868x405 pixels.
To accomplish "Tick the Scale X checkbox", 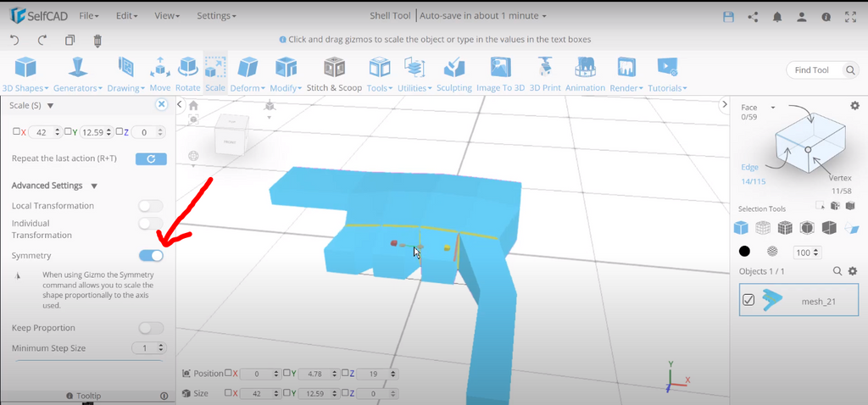I will 16,131.
